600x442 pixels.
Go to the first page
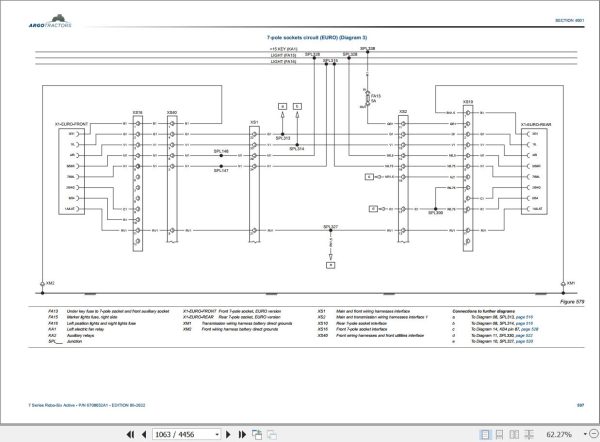click(x=130, y=434)
